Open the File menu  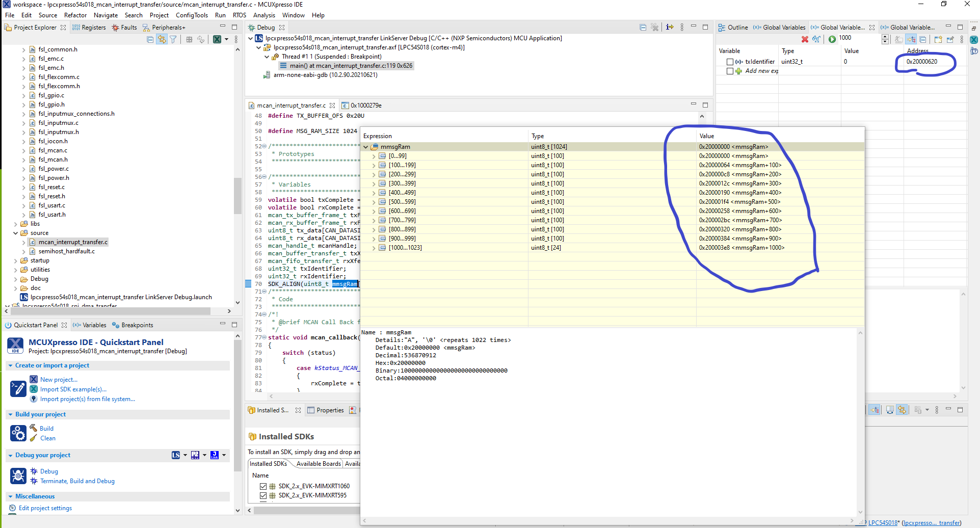point(10,15)
